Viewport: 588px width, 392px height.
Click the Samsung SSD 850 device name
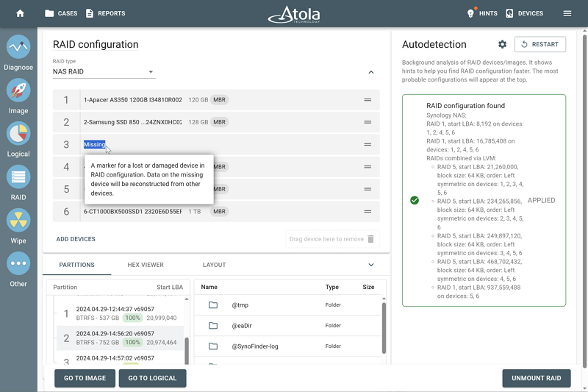point(133,122)
